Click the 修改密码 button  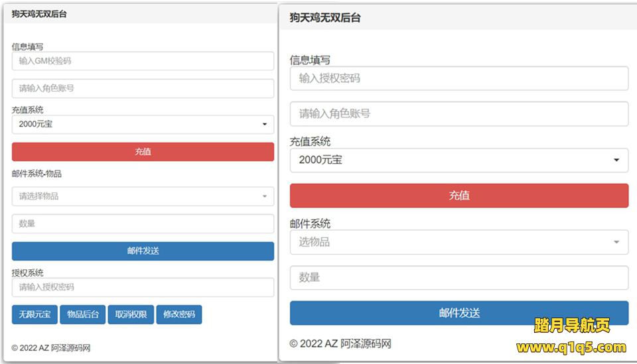(178, 314)
